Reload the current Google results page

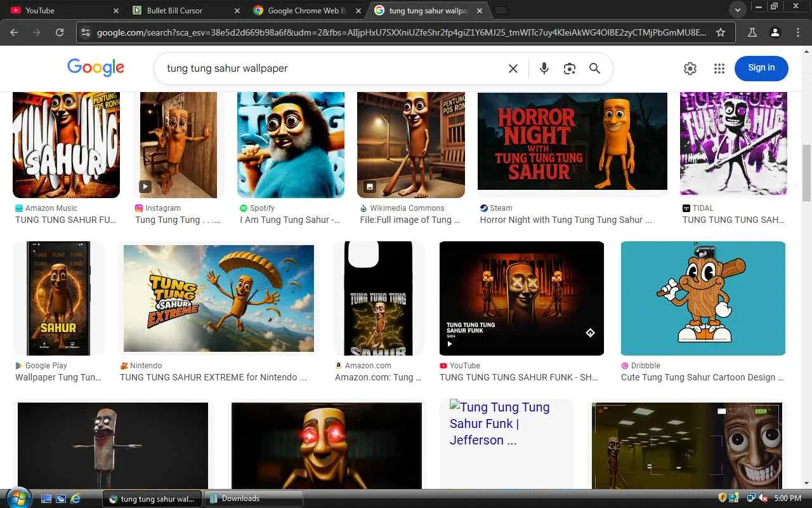point(60,32)
